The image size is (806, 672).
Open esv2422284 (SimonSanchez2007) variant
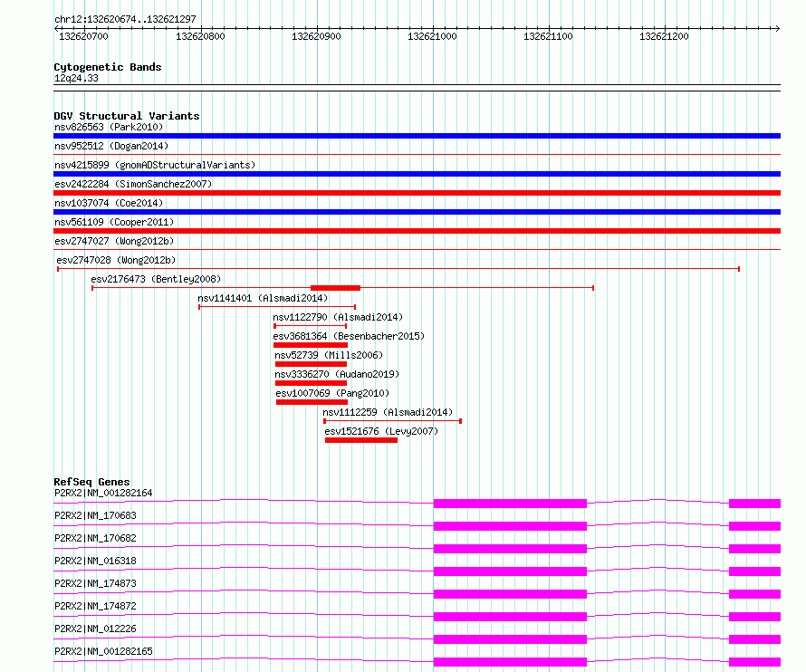(x=133, y=184)
